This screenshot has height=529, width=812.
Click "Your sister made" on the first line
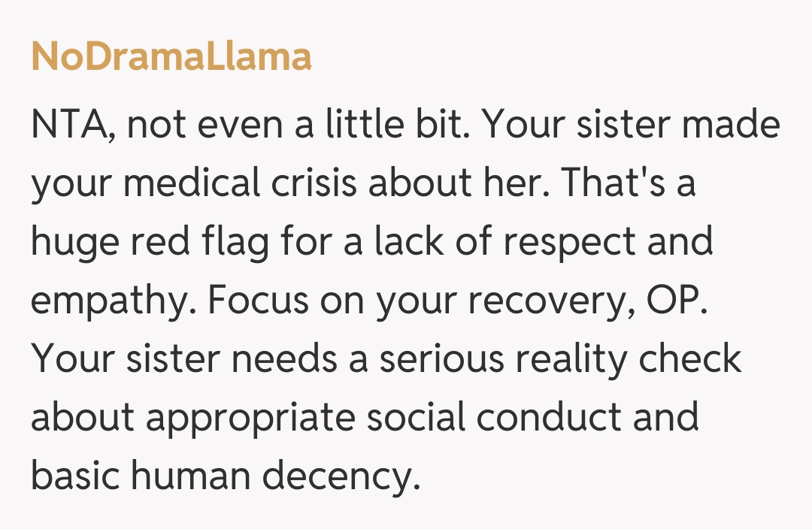(x=630, y=125)
